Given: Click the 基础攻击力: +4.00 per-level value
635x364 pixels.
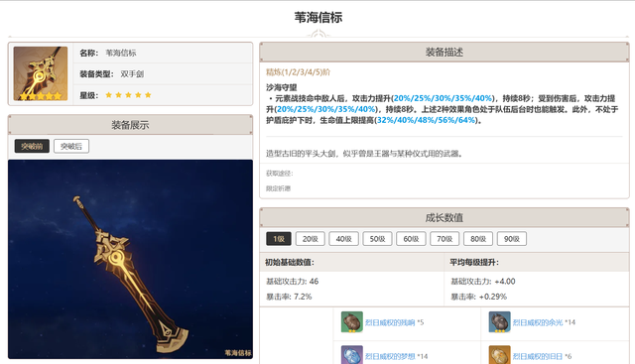Looking at the screenshot, I should [x=483, y=282].
